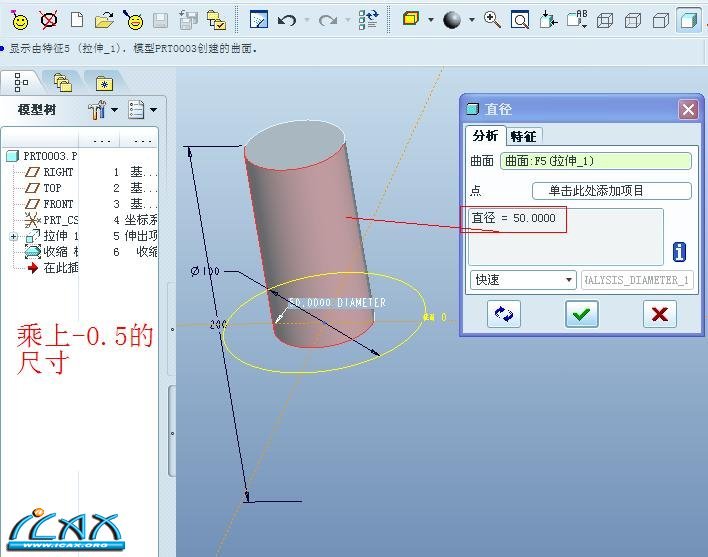
Task: Open the folder browser panel tab
Action: click(x=63, y=83)
